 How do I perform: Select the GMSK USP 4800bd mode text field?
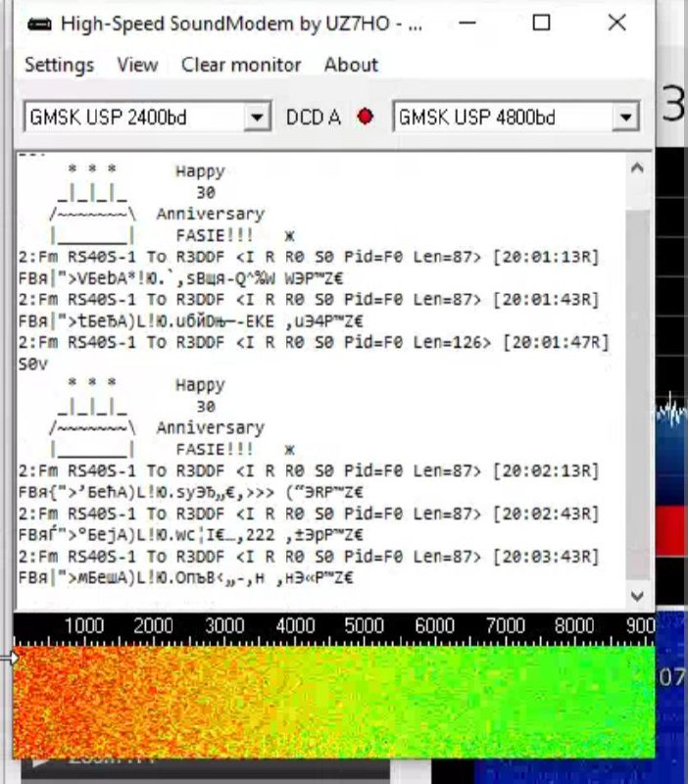[x=502, y=118]
